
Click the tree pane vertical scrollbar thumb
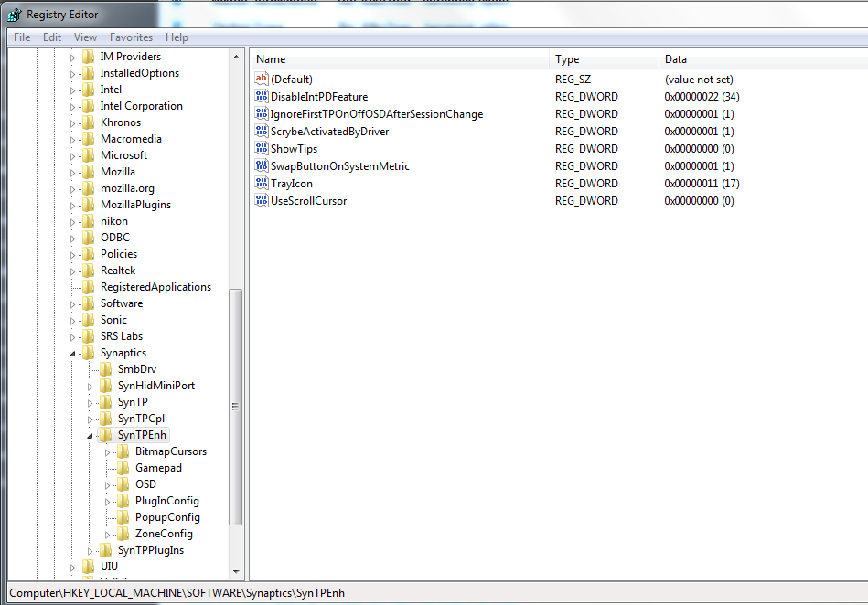(x=236, y=407)
